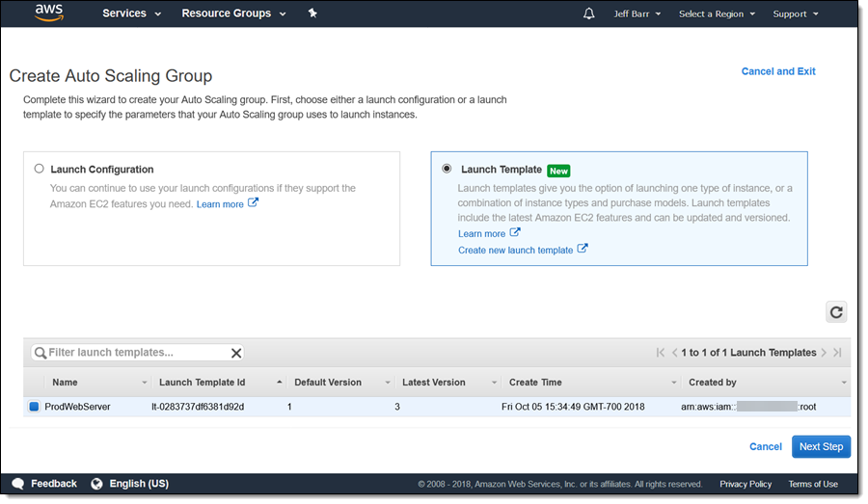
Task: Select the Launch Template radio button
Action: click(447, 169)
